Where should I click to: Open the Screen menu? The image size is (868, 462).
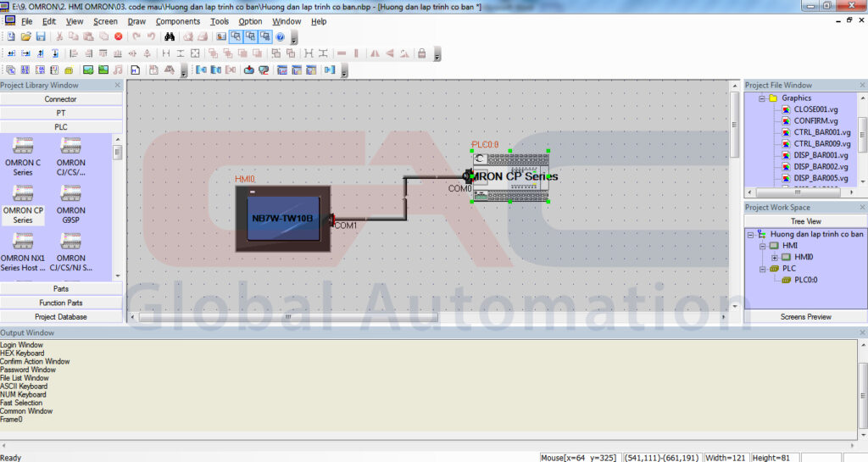[x=105, y=21]
